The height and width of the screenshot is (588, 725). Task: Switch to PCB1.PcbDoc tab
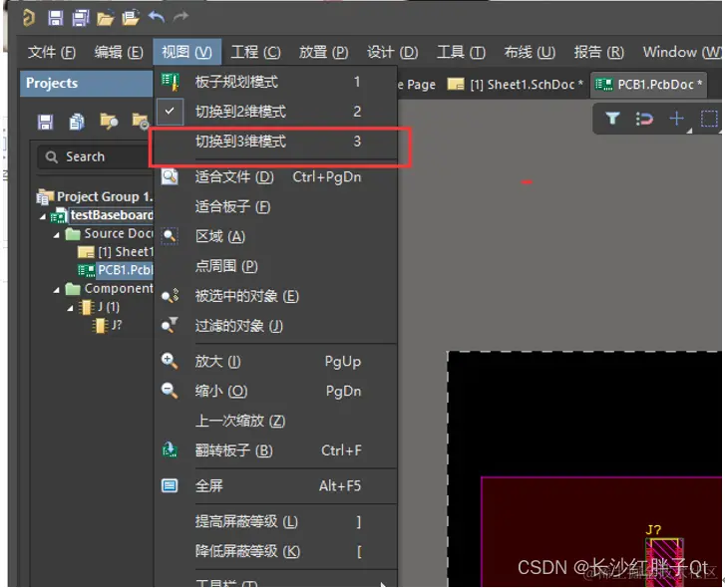click(648, 85)
